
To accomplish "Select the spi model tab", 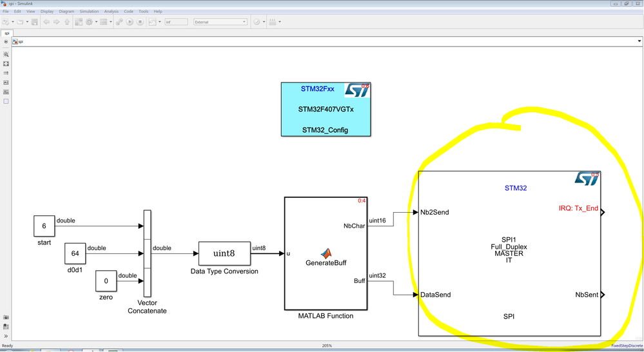I will [7, 33].
